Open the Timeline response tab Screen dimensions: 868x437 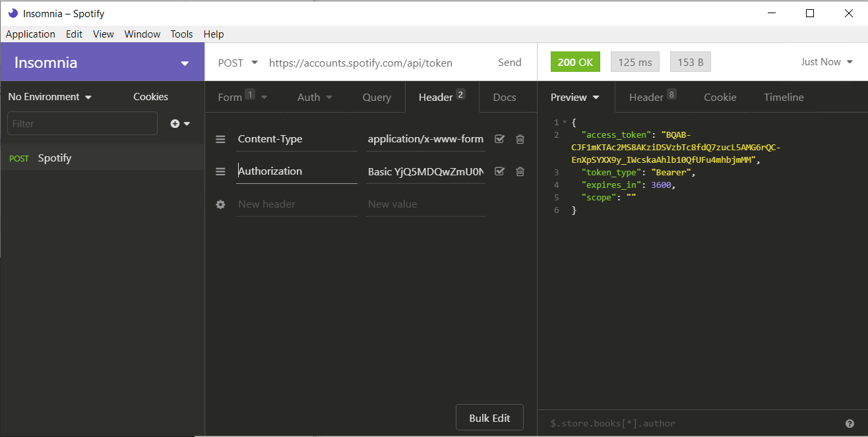tap(784, 98)
